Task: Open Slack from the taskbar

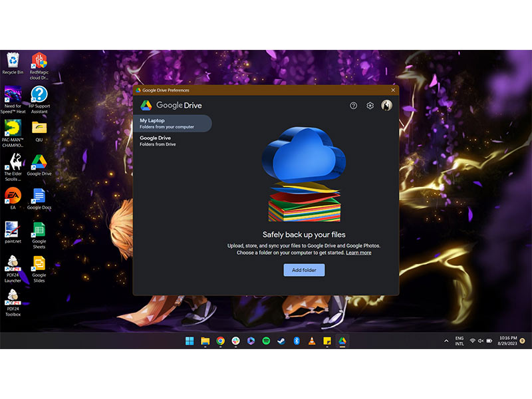Action: click(235, 341)
